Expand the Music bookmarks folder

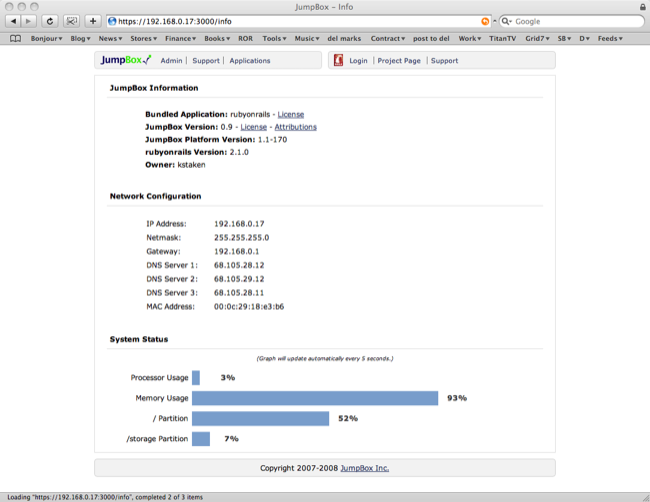[307, 39]
